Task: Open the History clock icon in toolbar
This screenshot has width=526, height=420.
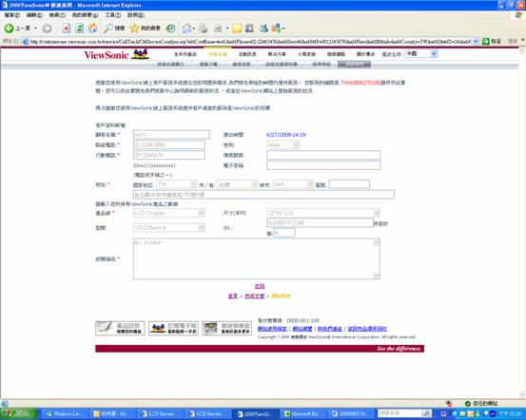Action: tap(171, 29)
